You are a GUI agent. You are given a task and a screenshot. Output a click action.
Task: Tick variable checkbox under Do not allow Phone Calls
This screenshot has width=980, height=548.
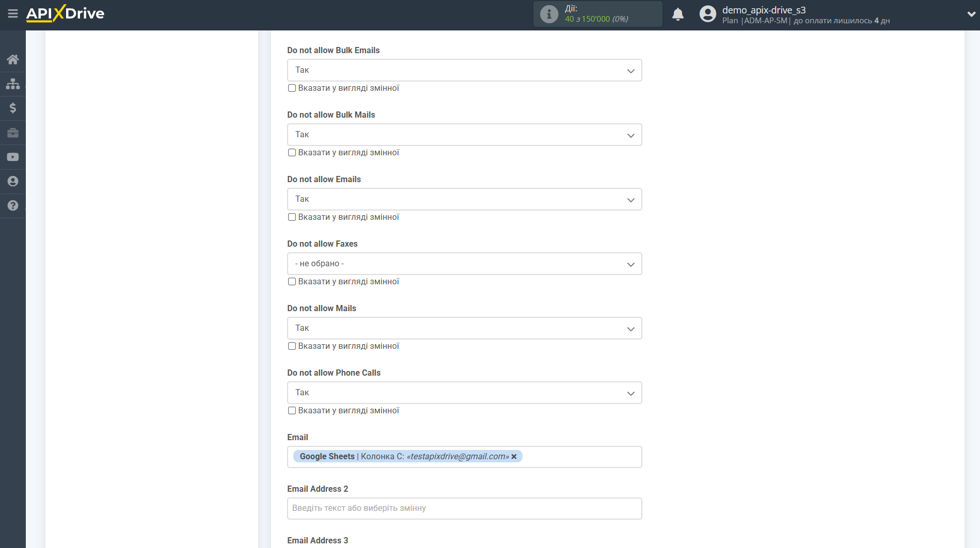(x=292, y=411)
